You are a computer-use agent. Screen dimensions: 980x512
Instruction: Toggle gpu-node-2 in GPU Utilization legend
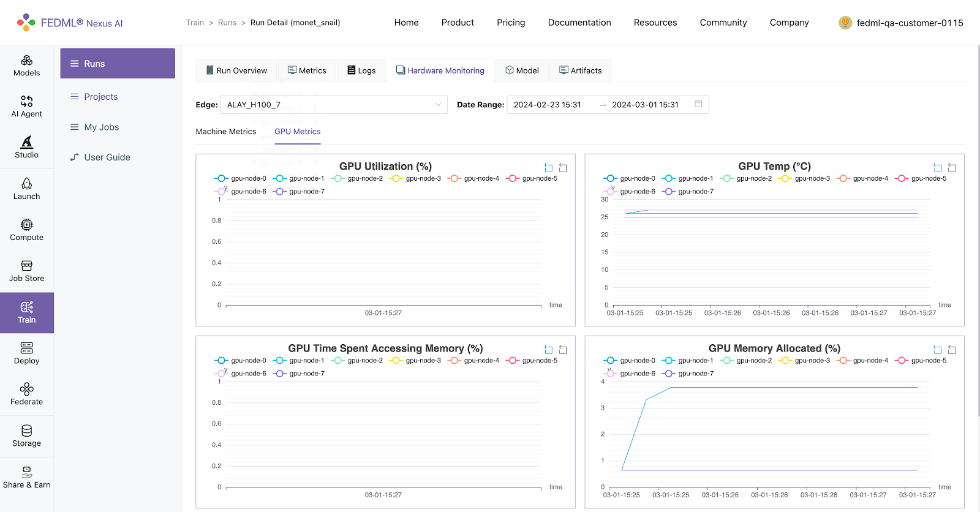(x=357, y=178)
